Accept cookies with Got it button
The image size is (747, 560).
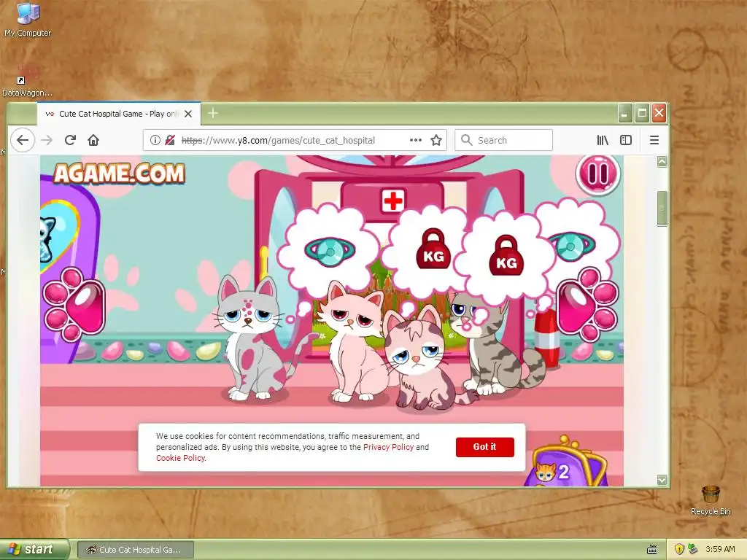(484, 447)
